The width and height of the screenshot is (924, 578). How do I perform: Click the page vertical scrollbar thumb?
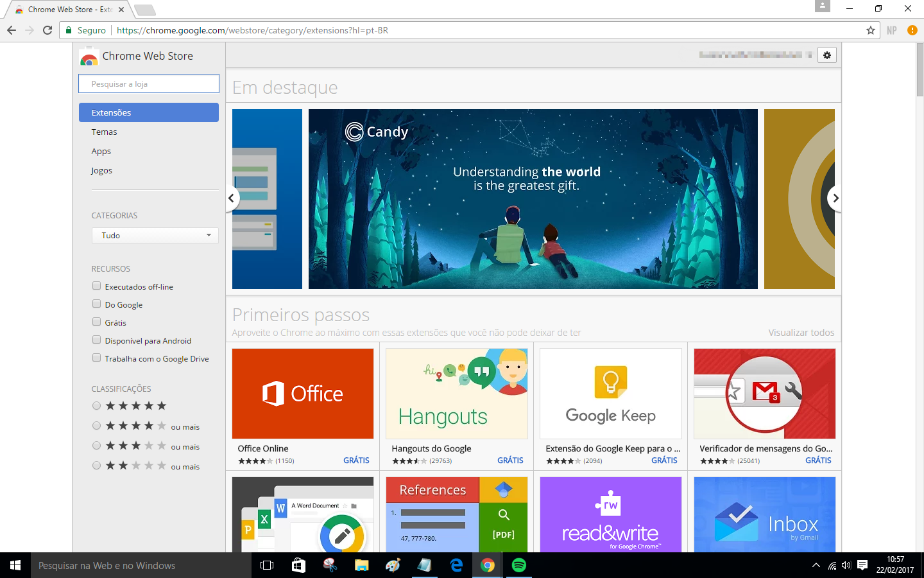tap(920, 70)
